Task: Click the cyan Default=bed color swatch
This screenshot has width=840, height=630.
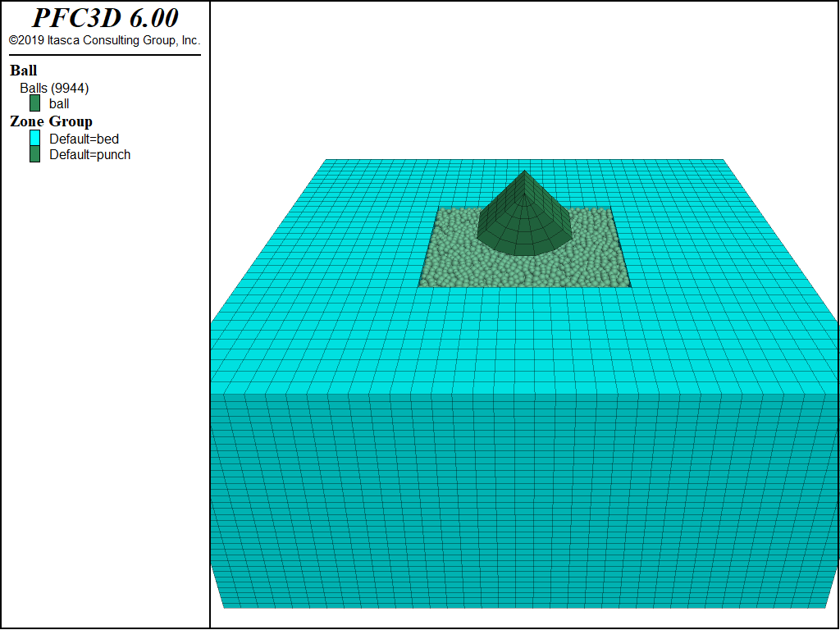Action: coord(34,138)
